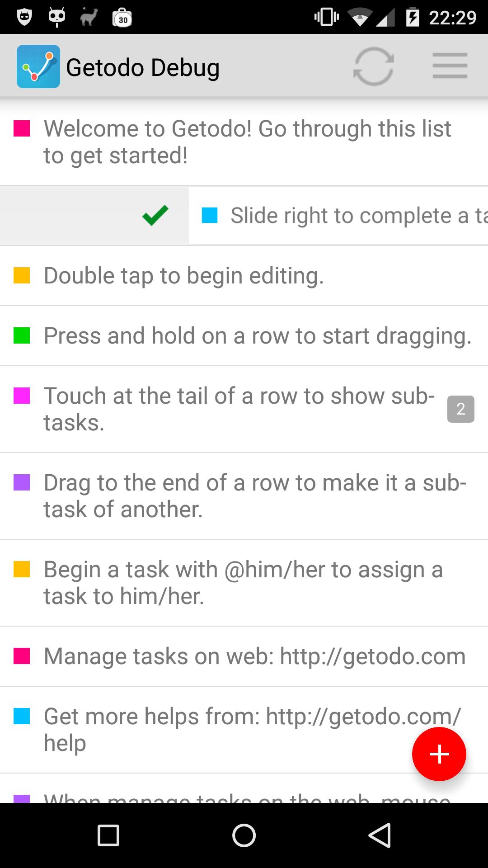Tap the green checkmark complete icon
This screenshot has height=868, width=488.
pos(155,216)
